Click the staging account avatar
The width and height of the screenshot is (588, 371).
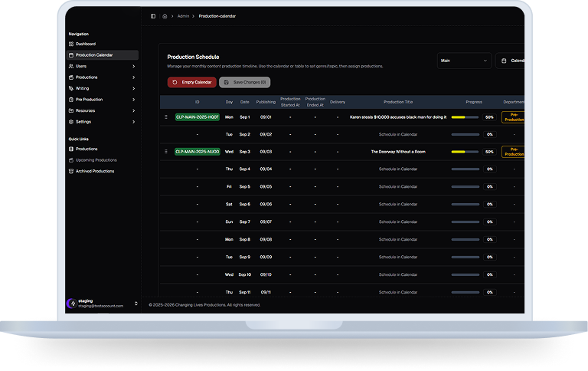(x=71, y=304)
